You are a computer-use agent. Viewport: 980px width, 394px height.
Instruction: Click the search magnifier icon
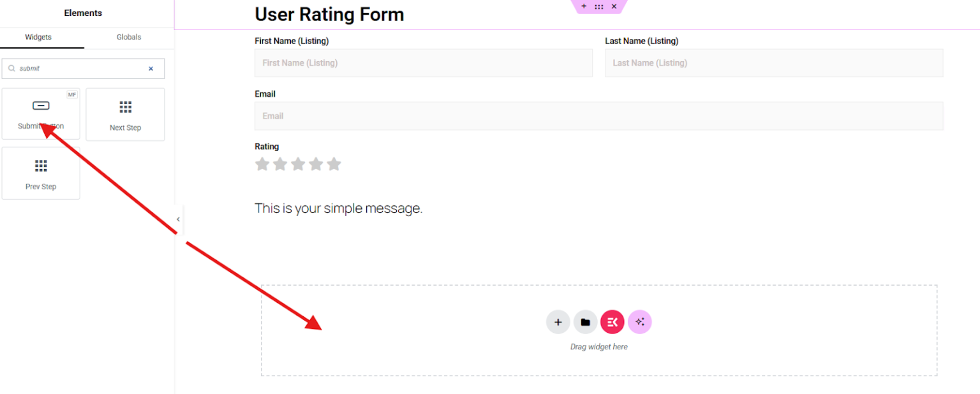[11, 68]
